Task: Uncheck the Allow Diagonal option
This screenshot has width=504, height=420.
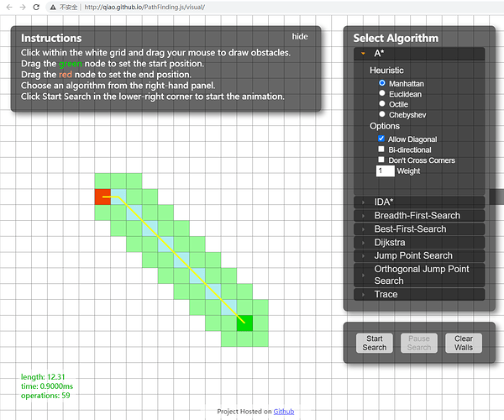Action: [381, 139]
